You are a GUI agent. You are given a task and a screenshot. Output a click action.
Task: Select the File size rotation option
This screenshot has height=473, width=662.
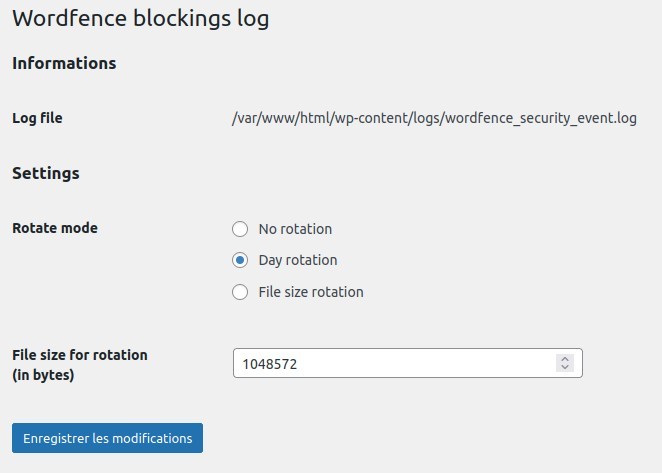coord(240,292)
